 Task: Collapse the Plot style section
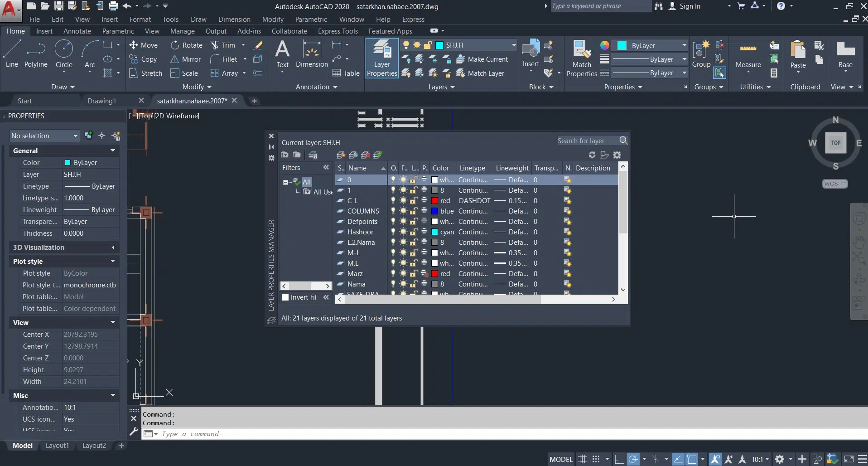point(112,261)
